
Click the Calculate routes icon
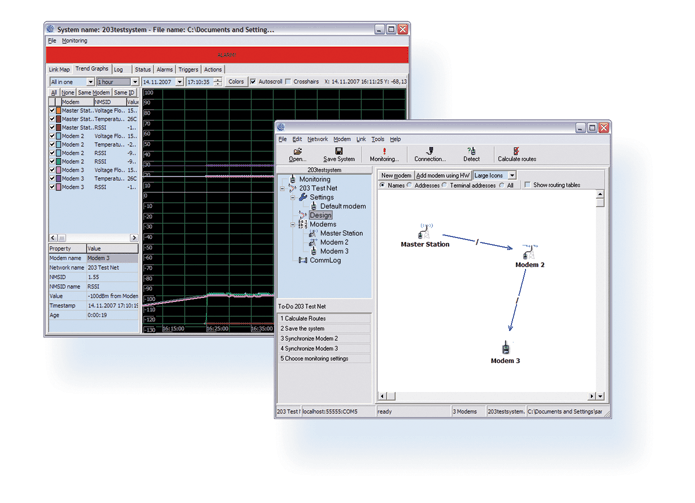coord(516,151)
